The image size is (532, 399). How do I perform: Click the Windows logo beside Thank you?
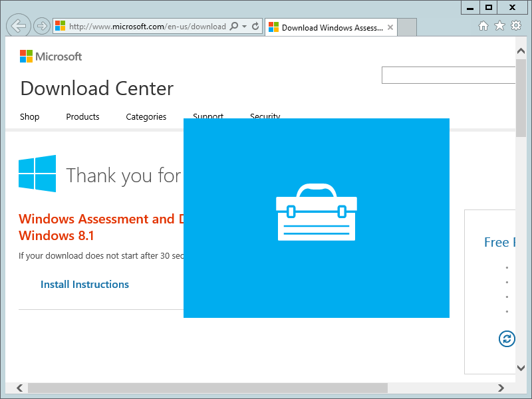(37, 174)
